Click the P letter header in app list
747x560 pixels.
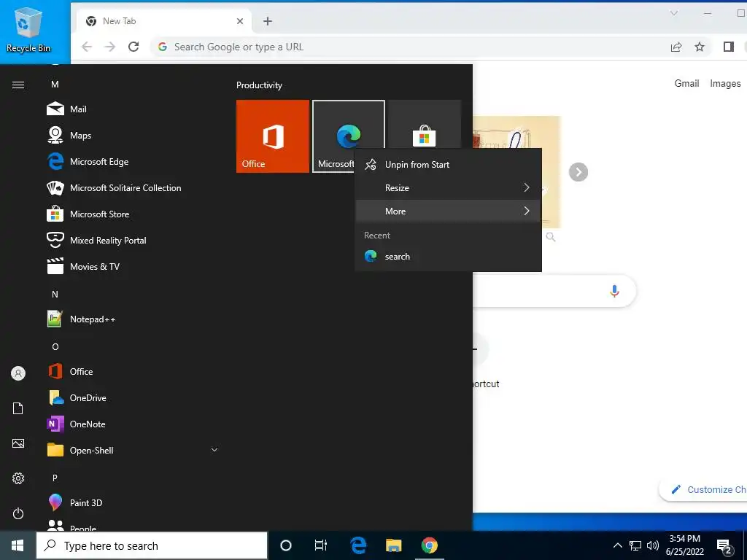55,478
